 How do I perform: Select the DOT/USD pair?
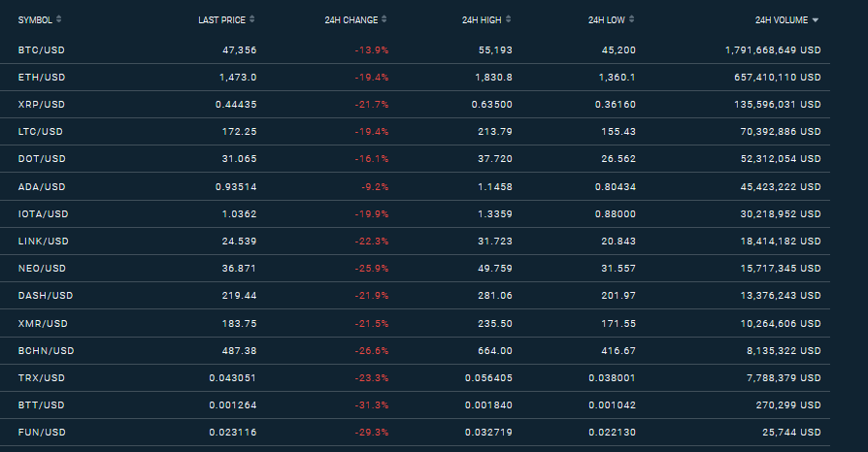coord(42,158)
